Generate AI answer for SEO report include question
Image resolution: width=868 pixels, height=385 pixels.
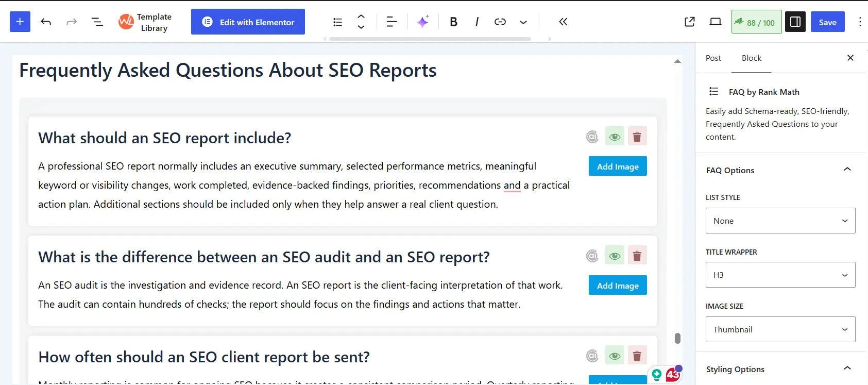click(592, 137)
